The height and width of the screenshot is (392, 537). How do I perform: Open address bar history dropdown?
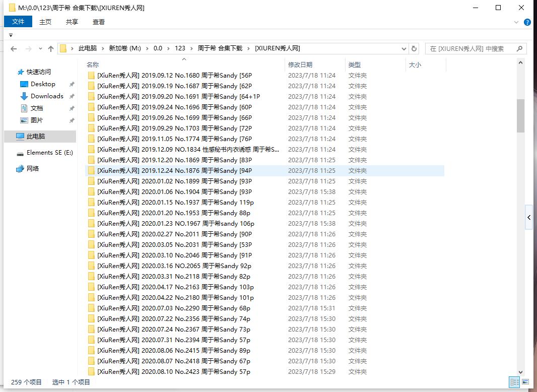pos(404,49)
